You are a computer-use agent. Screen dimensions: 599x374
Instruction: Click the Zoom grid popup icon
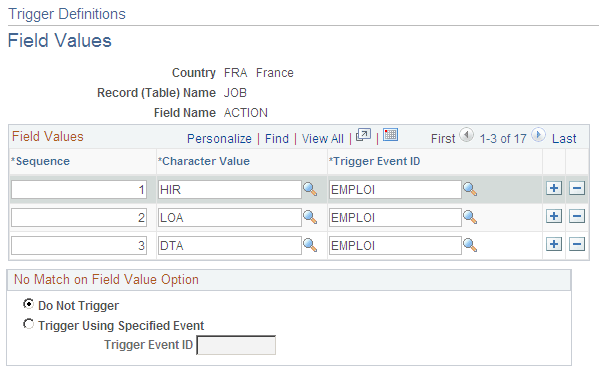click(363, 135)
